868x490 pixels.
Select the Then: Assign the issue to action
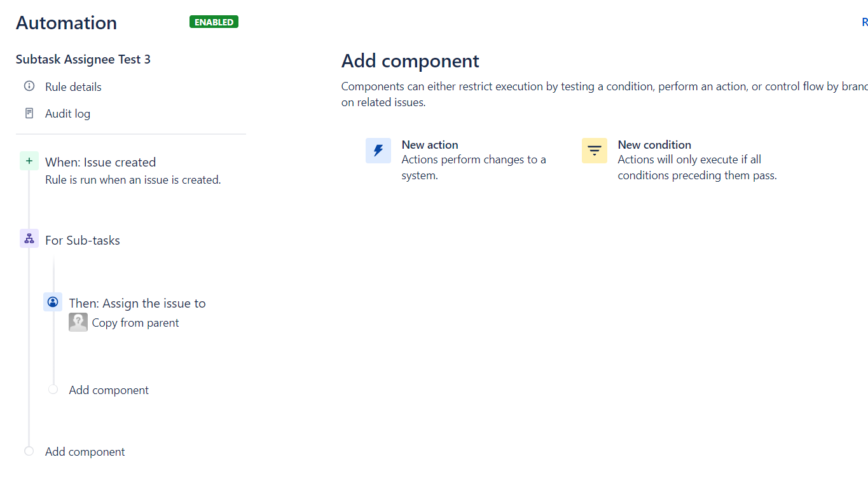[137, 303]
